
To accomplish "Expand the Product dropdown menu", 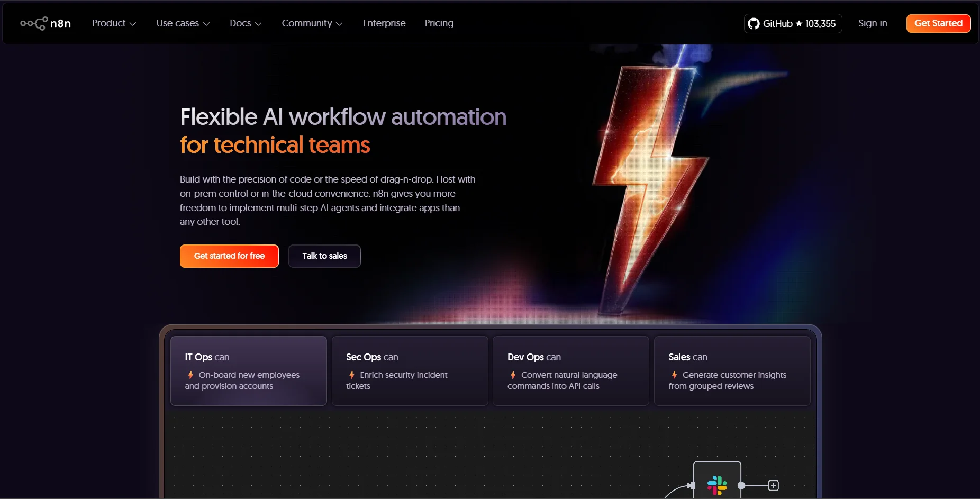I will [x=114, y=23].
